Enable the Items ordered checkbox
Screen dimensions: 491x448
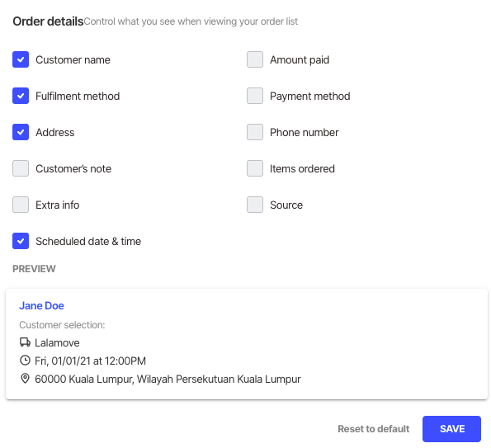[255, 168]
